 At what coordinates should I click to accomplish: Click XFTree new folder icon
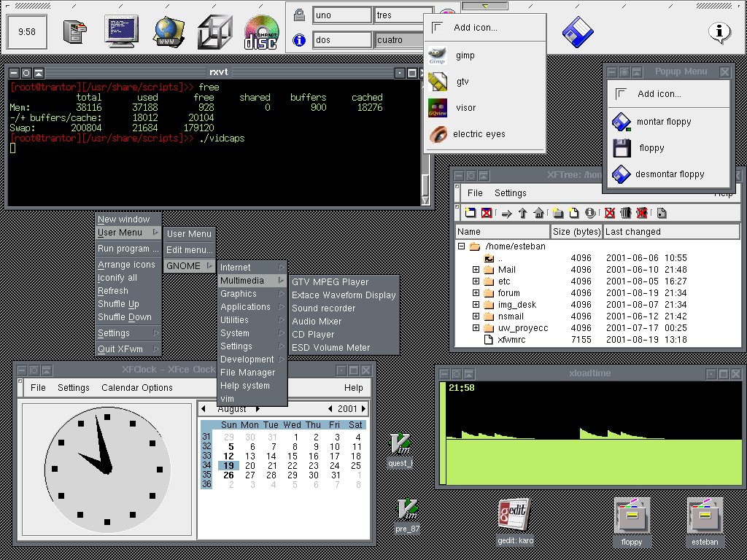tap(558, 213)
